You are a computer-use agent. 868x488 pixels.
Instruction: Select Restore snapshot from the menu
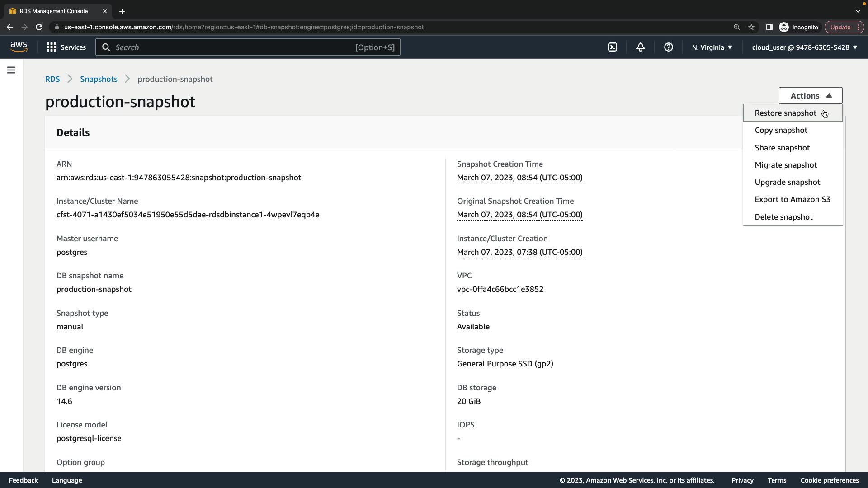tap(785, 113)
